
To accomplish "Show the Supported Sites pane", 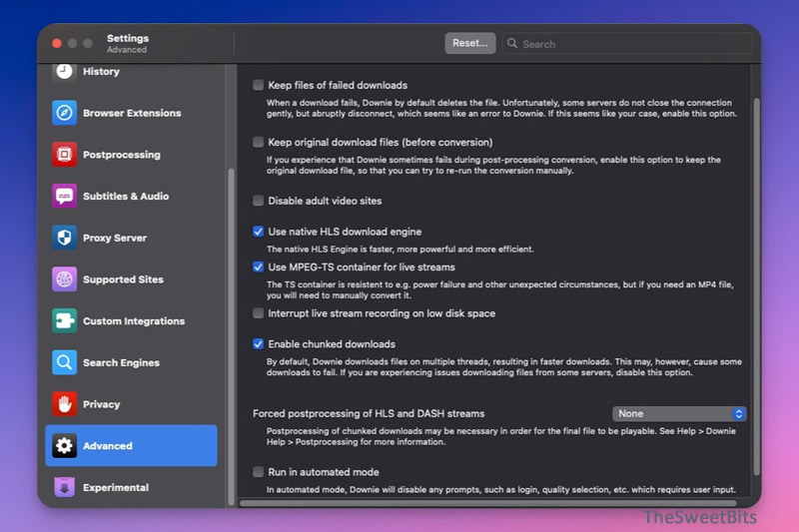I will (x=132, y=279).
